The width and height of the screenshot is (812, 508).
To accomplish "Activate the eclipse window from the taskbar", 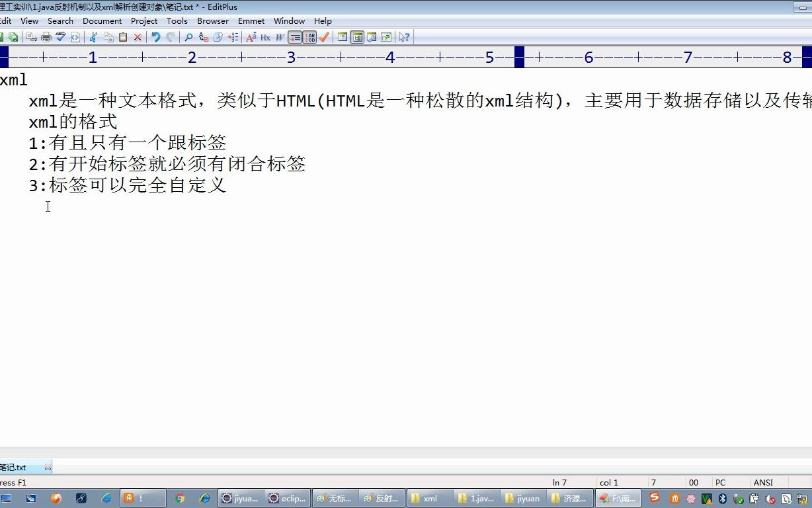I will pyautogui.click(x=288, y=497).
